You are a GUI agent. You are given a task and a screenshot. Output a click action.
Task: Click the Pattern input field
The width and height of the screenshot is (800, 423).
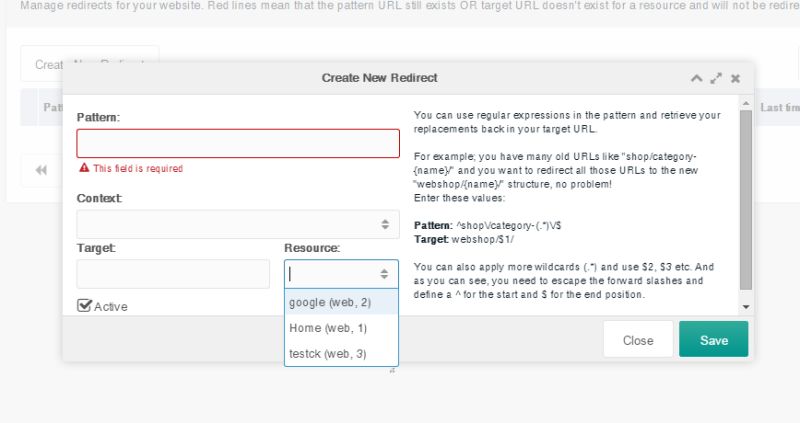pyautogui.click(x=238, y=143)
